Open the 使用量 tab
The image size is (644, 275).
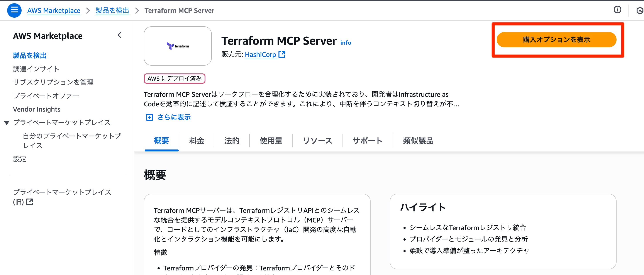(271, 141)
